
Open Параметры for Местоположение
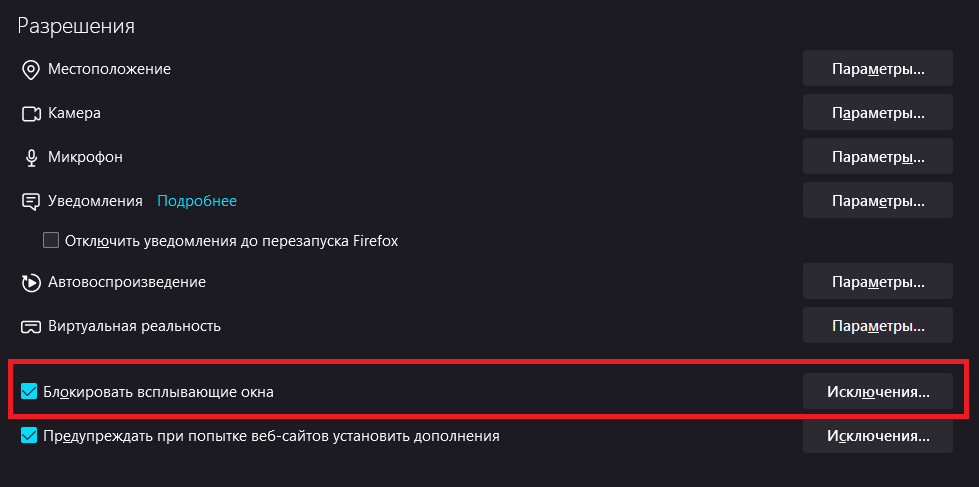pyautogui.click(x=877, y=70)
